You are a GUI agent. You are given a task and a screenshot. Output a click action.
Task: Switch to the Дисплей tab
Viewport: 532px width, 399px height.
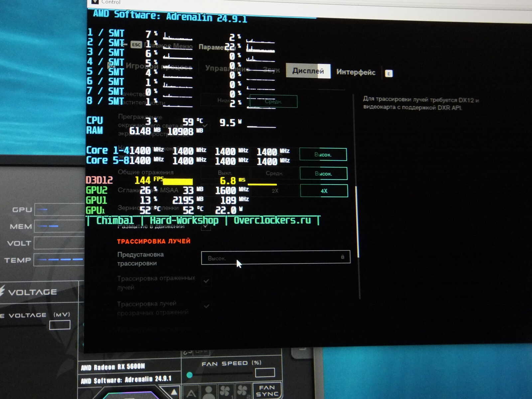(308, 71)
